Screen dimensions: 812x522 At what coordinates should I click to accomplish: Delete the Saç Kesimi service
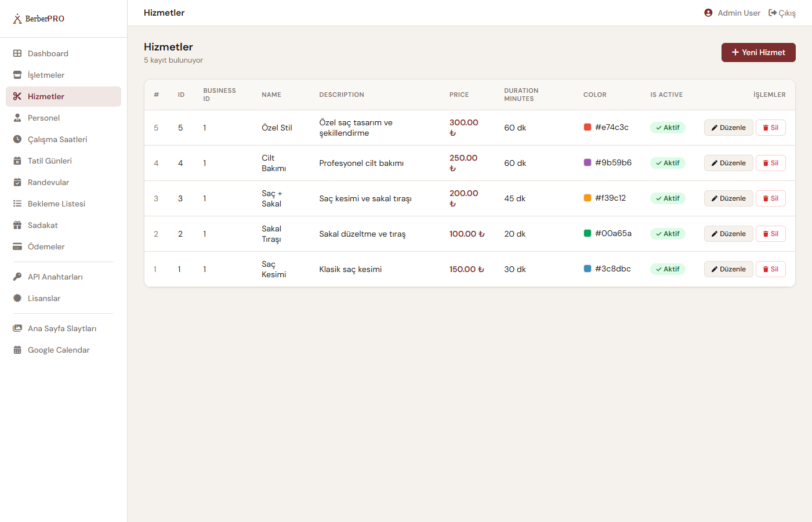tap(770, 269)
